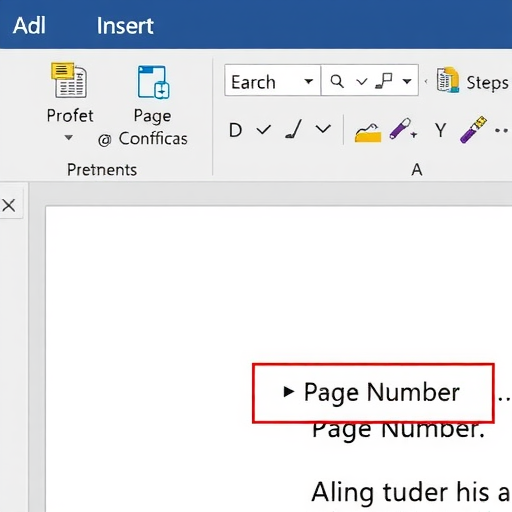
Task: Switch to the Adl tab
Action: point(29,25)
